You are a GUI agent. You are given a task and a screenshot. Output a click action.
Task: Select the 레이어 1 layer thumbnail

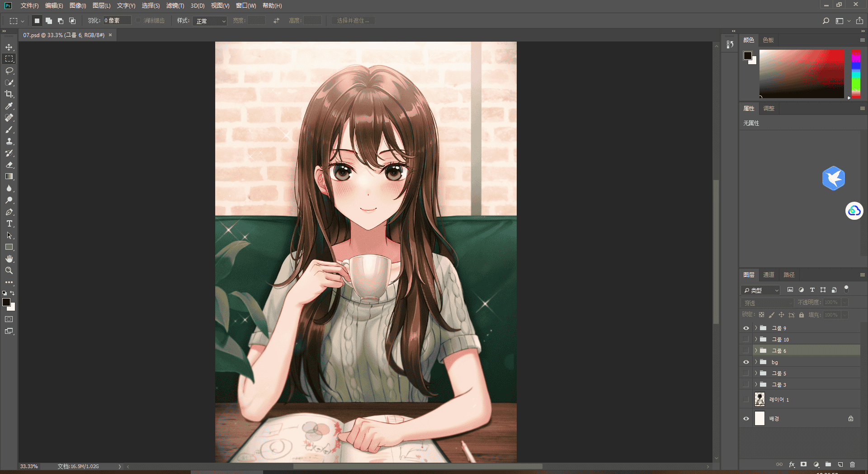(x=759, y=399)
